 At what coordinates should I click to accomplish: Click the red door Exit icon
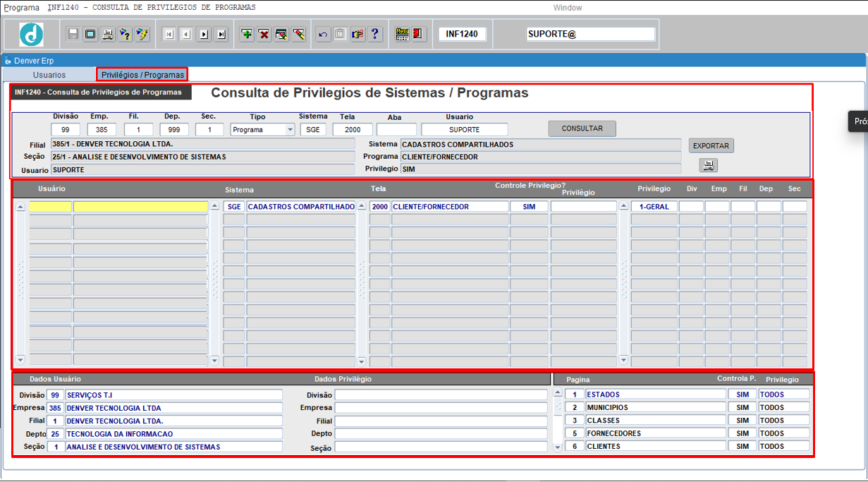coord(419,34)
